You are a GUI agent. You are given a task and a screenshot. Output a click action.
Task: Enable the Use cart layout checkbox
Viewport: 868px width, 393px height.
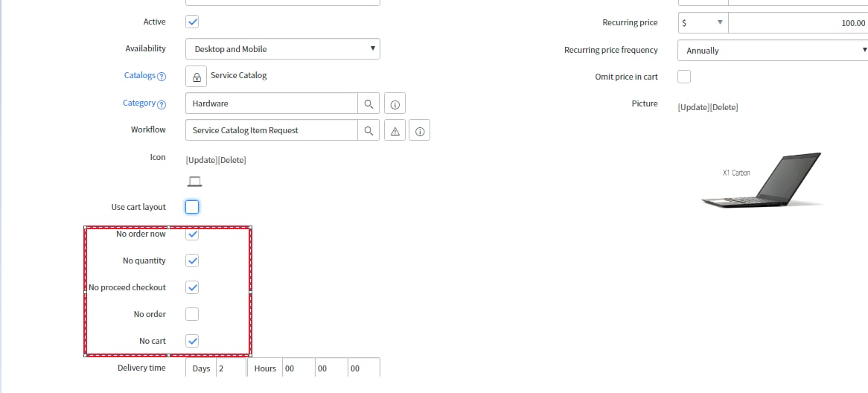point(192,207)
